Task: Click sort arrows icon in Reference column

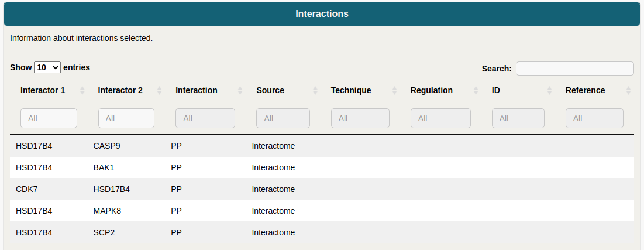Action: (x=628, y=91)
